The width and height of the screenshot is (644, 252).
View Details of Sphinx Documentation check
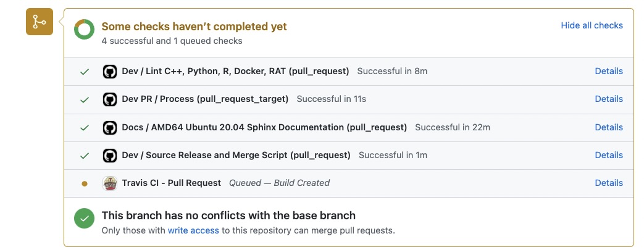(x=608, y=127)
